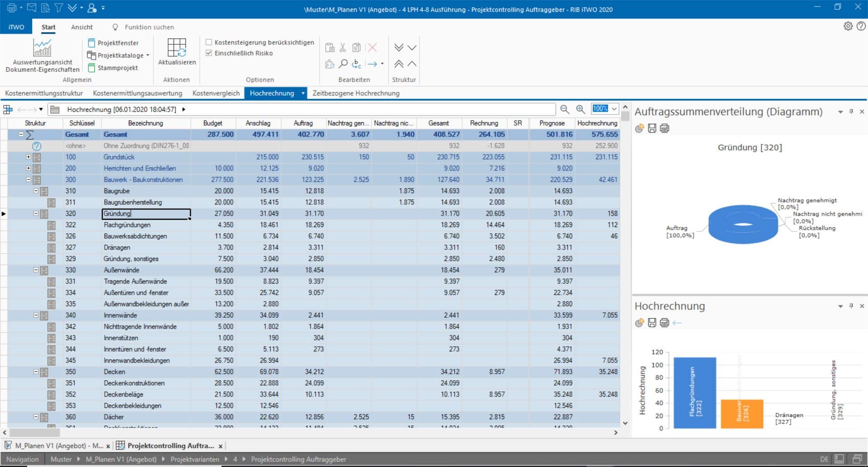The width and height of the screenshot is (868, 467).
Task: Expand the 200 Herrichten und Erschließen row
Action: [28, 168]
